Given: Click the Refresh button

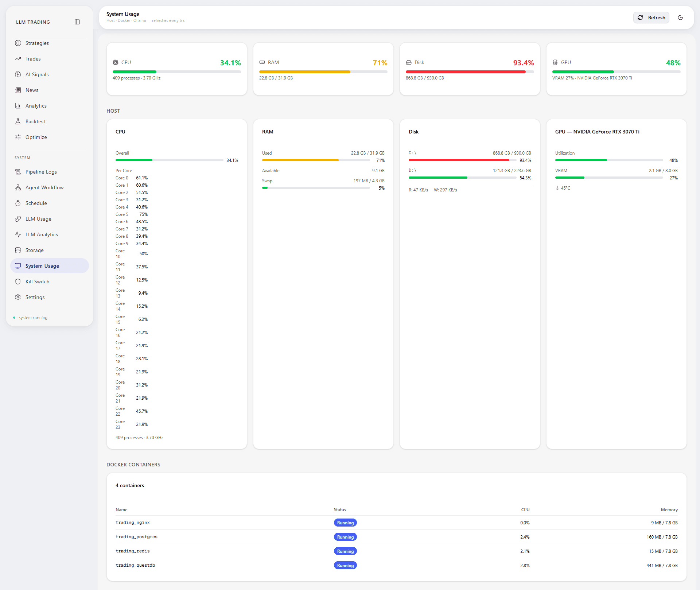Looking at the screenshot, I should pos(651,18).
